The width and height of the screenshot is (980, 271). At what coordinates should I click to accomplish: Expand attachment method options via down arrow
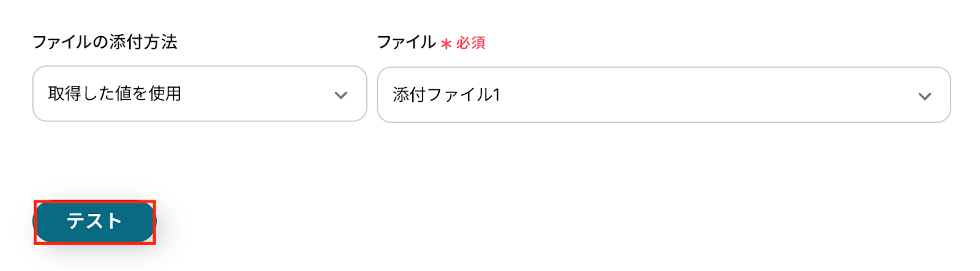341,95
